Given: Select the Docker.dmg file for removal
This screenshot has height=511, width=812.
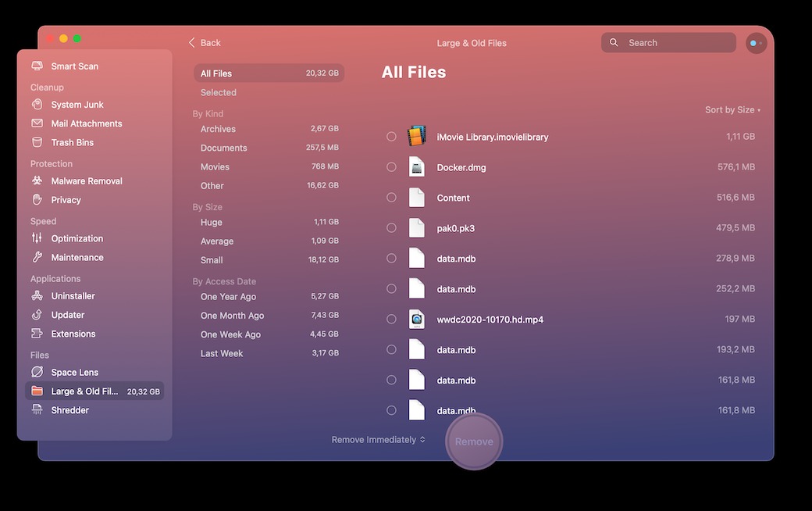Looking at the screenshot, I should coord(391,166).
